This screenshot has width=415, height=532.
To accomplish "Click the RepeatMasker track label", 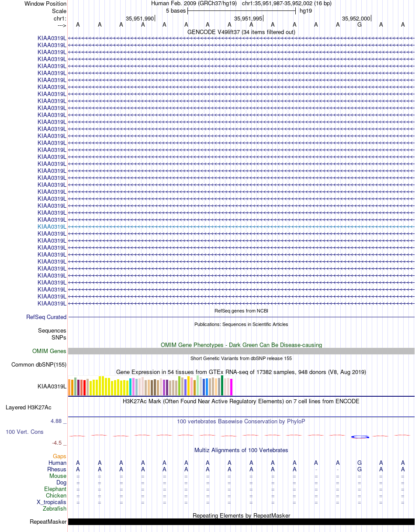I will click(x=48, y=522).
